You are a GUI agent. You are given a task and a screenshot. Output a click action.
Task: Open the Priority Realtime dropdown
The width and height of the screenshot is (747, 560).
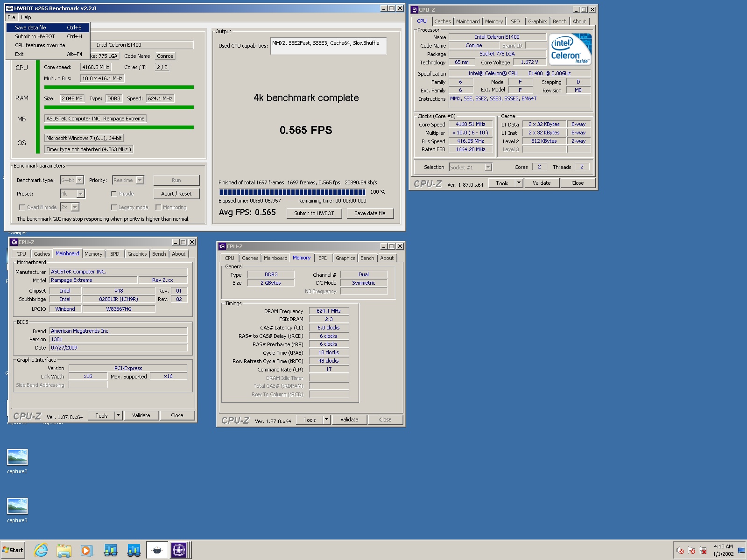[140, 180]
